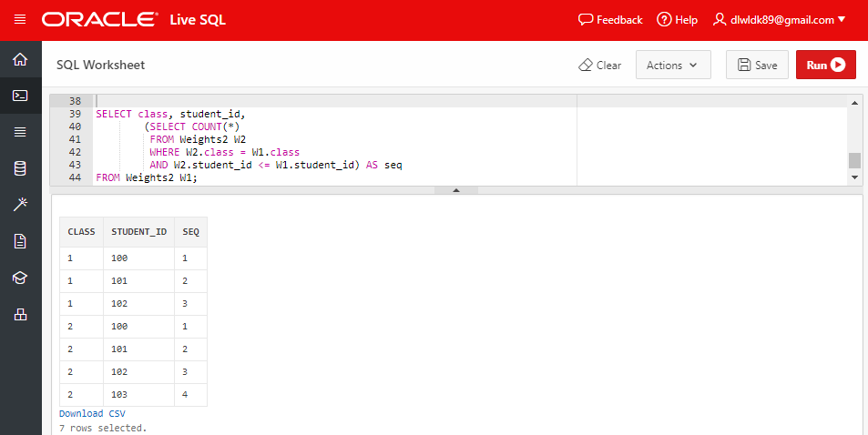Image resolution: width=868 pixels, height=435 pixels.
Task: Click line 41 FROM Weights2 W2
Action: pos(198,139)
